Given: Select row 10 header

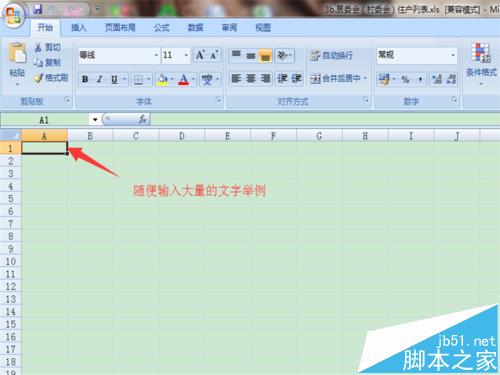Looking at the screenshot, I should pyautogui.click(x=11, y=261).
